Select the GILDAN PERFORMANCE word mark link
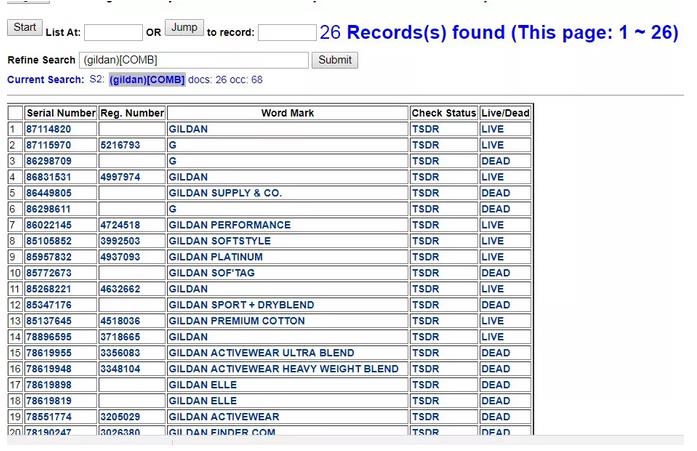This screenshot has height=451, width=697. click(x=229, y=225)
